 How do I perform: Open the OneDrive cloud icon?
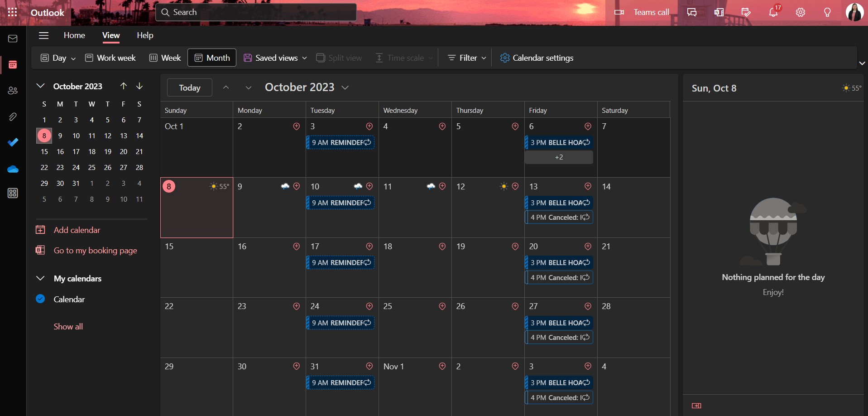[13, 169]
